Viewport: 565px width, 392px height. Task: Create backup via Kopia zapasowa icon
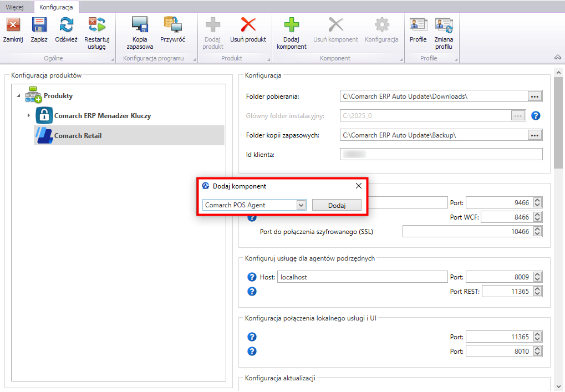tap(140, 25)
